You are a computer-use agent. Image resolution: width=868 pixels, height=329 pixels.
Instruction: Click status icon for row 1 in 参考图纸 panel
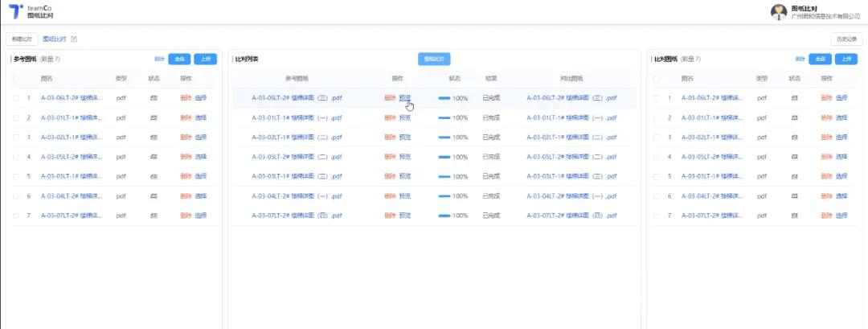coord(154,98)
